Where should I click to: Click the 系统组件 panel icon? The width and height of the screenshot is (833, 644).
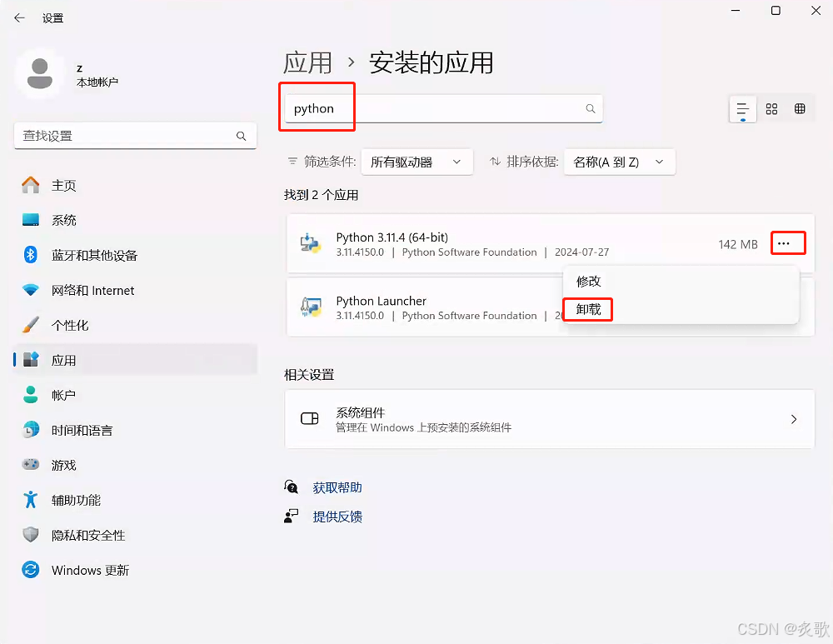[x=310, y=419]
